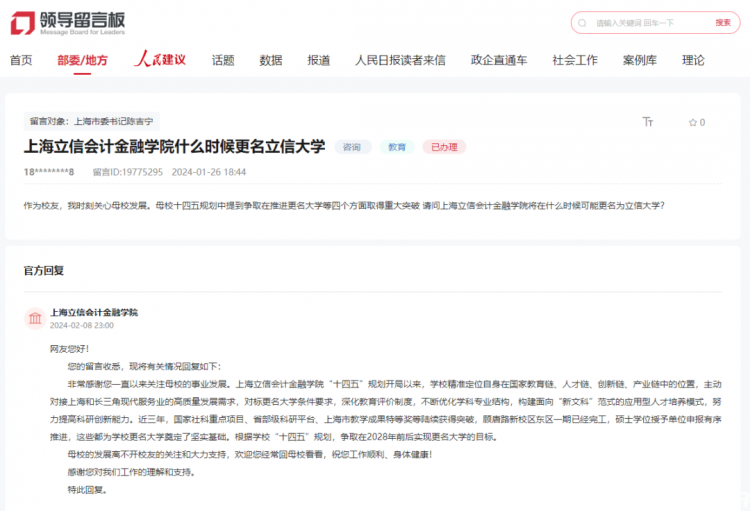
Task: Open the 报道 nav item
Action: (319, 60)
